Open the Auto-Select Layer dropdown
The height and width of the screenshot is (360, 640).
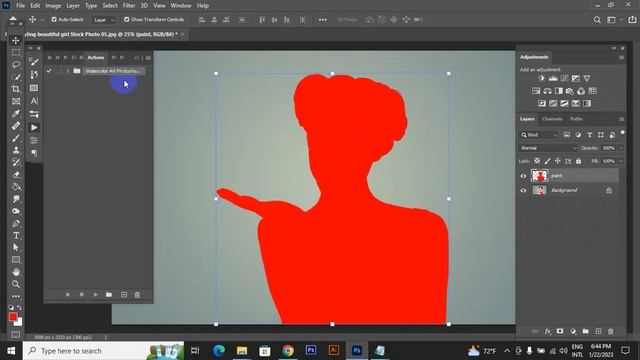pyautogui.click(x=104, y=20)
